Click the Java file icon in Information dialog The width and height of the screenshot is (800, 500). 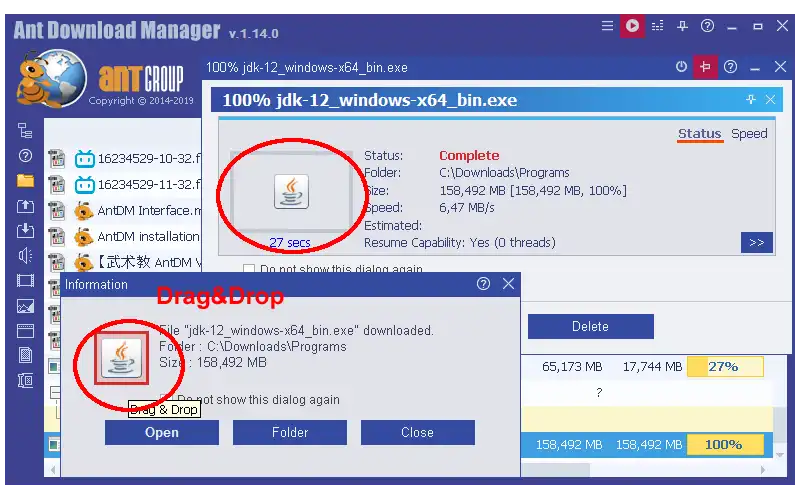(x=121, y=356)
